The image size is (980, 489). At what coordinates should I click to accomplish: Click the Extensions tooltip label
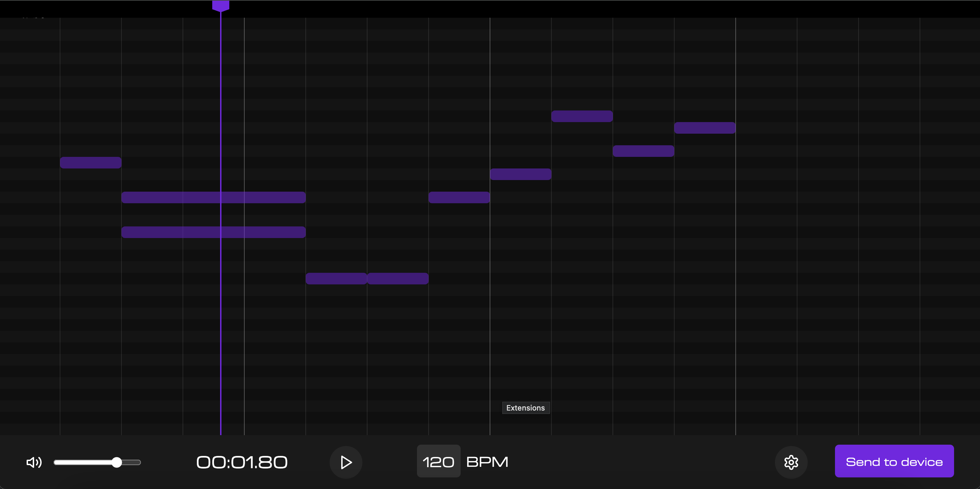pyautogui.click(x=525, y=408)
